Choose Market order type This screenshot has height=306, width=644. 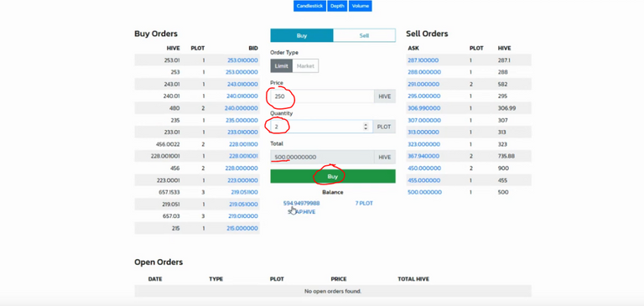(x=305, y=66)
